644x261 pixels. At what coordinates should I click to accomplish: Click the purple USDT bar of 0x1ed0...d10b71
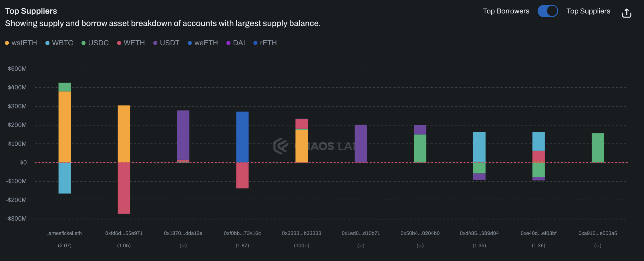(x=361, y=143)
